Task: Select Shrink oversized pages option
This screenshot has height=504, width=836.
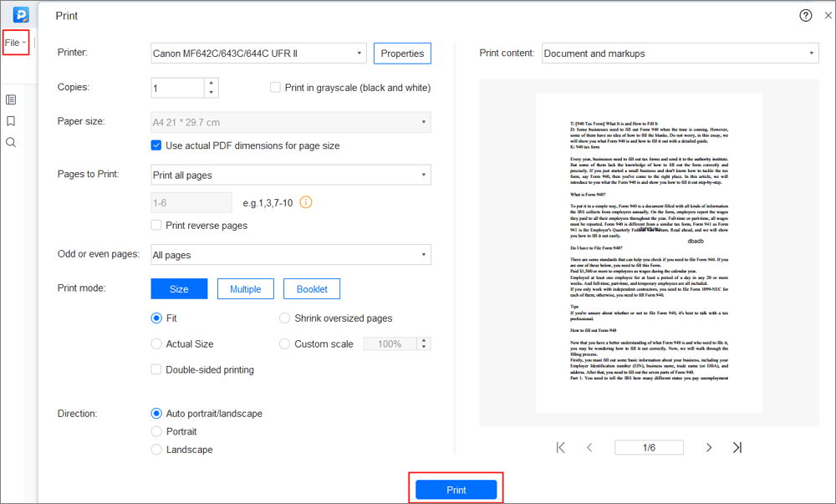Action: pos(285,318)
